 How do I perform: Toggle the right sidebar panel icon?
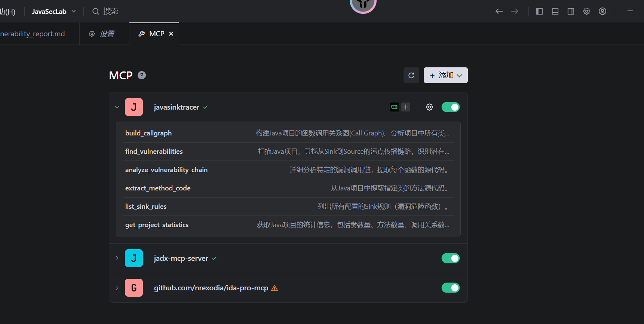[571, 11]
